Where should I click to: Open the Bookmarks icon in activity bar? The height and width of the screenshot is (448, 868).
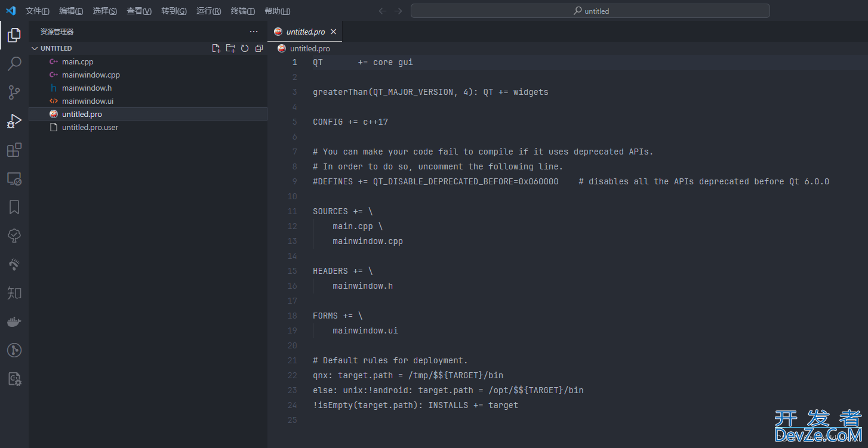(14, 207)
